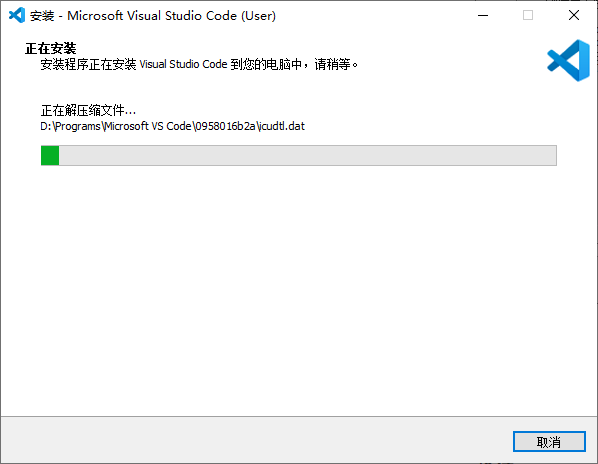Click the VS Code icon in title bar
This screenshot has height=464, width=598.
pyautogui.click(x=17, y=16)
